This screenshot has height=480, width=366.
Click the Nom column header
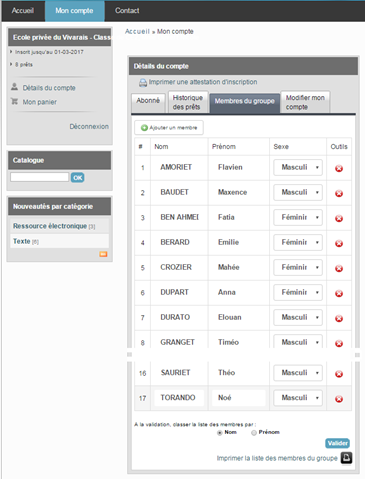tap(161, 147)
